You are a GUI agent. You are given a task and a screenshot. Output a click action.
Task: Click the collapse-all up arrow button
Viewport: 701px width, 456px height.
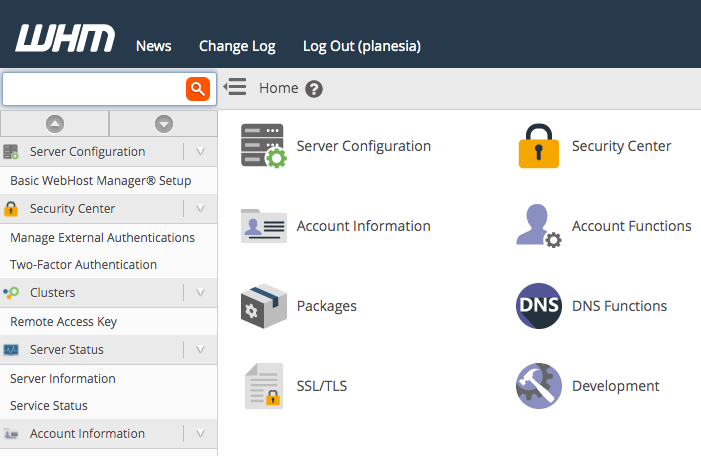pos(55,124)
